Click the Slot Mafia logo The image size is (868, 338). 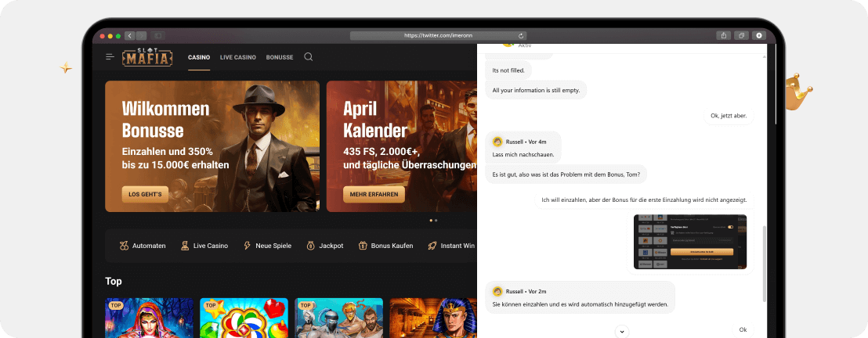(148, 57)
